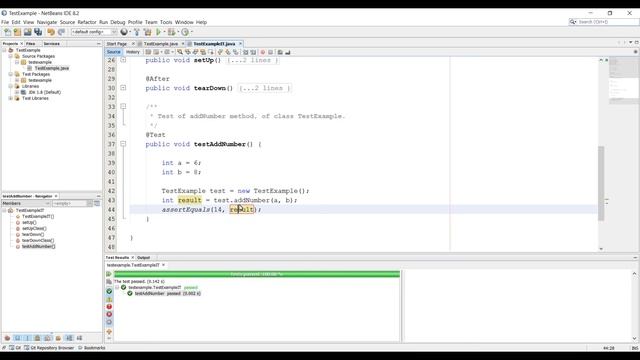This screenshot has height=360, width=640.
Task: Click the green Run Project icon
Action: click(158, 32)
